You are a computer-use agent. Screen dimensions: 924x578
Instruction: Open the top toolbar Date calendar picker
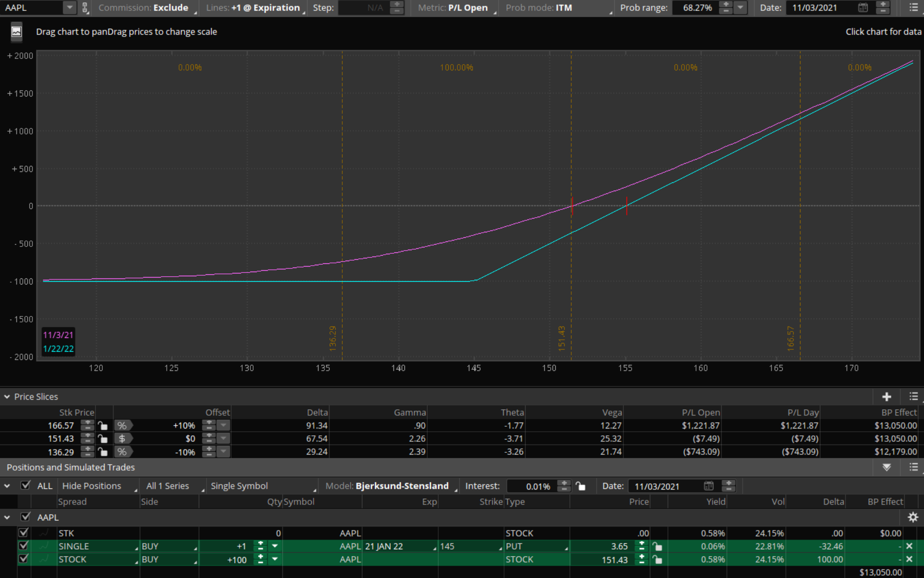(x=863, y=8)
